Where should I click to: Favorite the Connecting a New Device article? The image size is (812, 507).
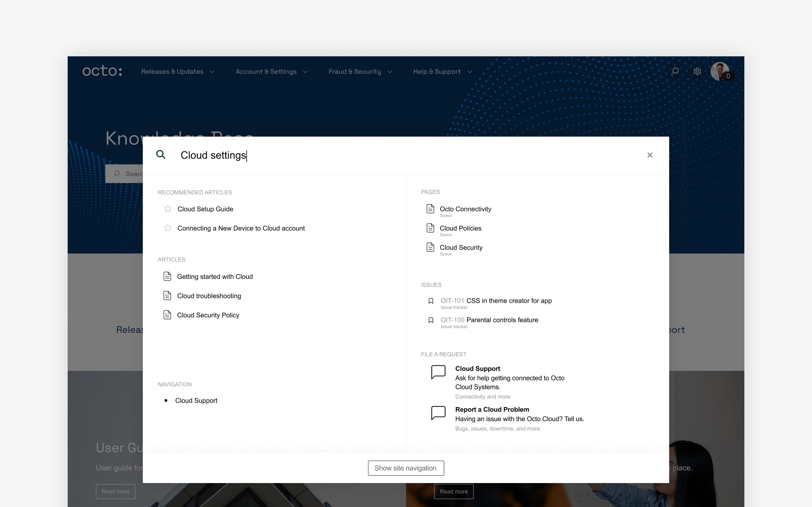tap(168, 228)
